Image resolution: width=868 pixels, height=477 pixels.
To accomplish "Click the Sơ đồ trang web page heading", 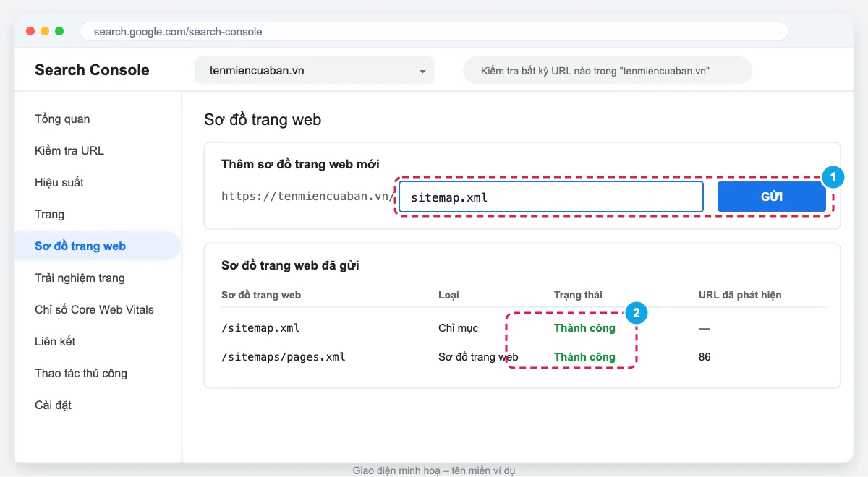I will [263, 120].
